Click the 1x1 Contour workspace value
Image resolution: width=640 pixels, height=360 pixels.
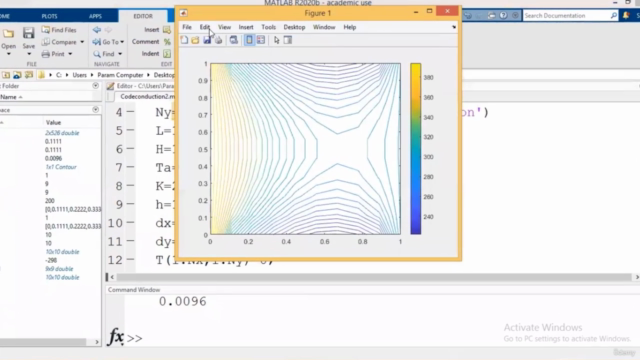61,167
